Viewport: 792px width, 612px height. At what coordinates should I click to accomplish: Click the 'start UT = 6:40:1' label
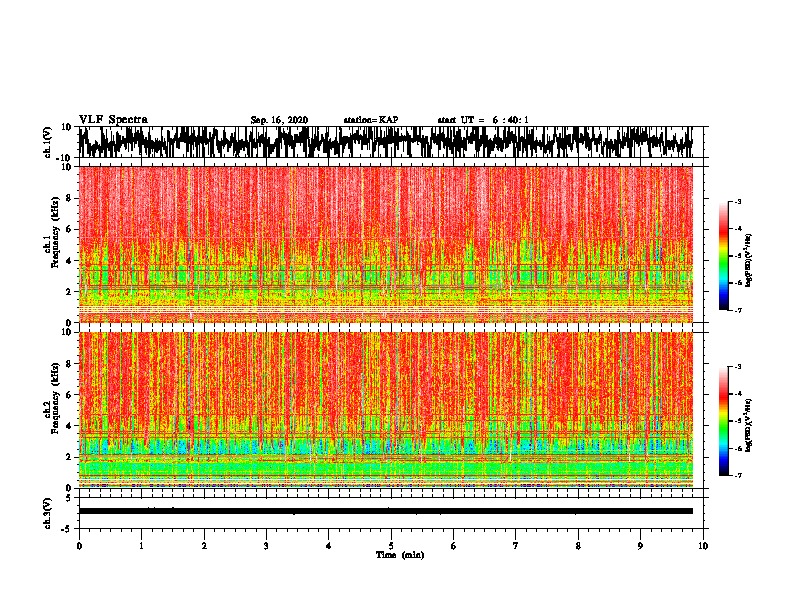pyautogui.click(x=483, y=120)
